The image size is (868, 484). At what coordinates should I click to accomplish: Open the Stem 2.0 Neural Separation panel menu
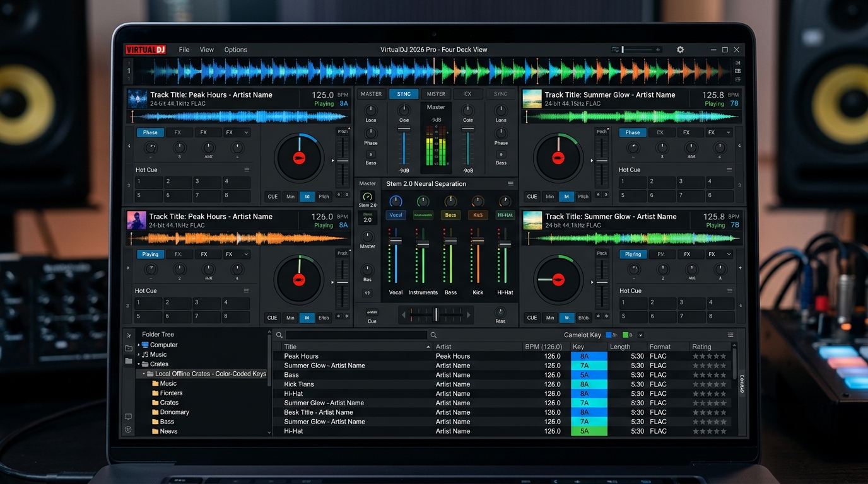tap(510, 184)
